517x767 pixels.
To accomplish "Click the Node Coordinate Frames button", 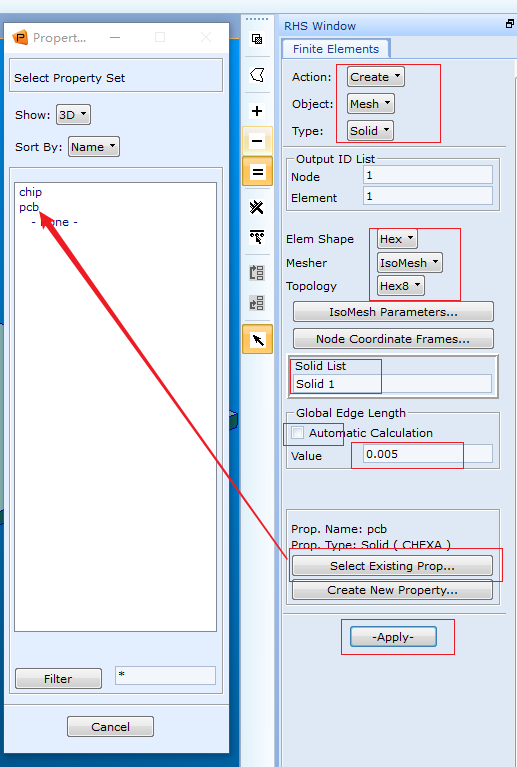I will click(x=393, y=339).
